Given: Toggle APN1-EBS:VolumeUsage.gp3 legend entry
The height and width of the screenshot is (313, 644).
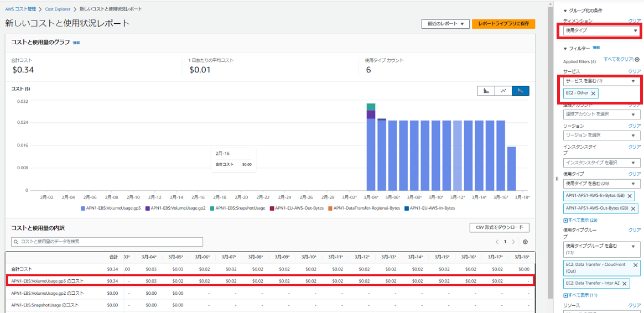Looking at the screenshot, I should click(x=111, y=208).
